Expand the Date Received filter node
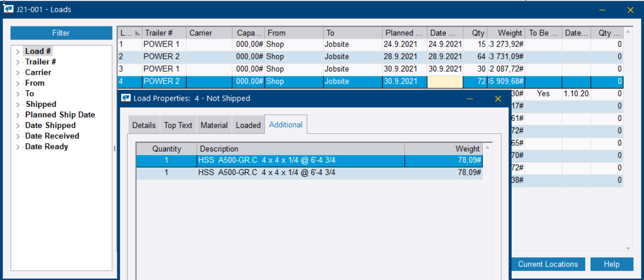The height and width of the screenshot is (280, 644). pyautogui.click(x=18, y=136)
